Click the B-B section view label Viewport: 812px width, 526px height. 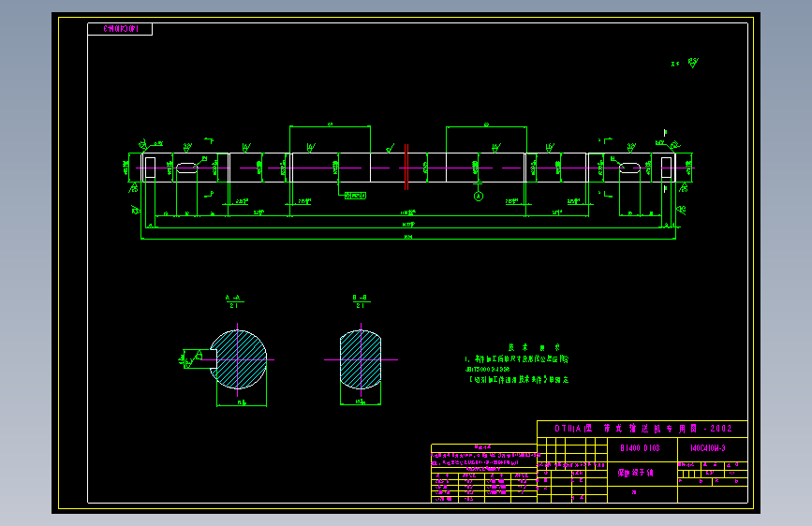pos(360,301)
